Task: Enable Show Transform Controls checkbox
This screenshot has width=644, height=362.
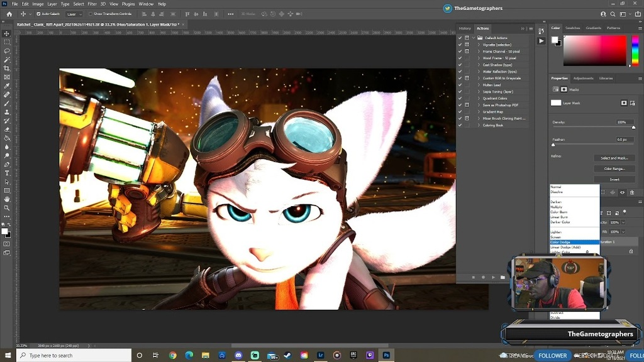Action: (x=91, y=14)
